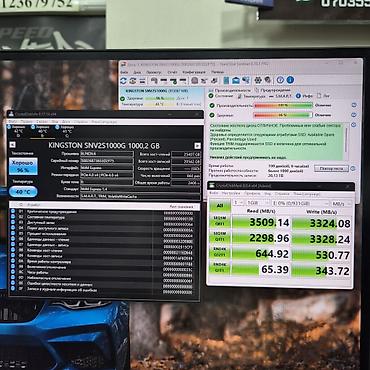Click the RND4K Q32T1 test button
The height and width of the screenshot is (370, 370).
pos(220,253)
